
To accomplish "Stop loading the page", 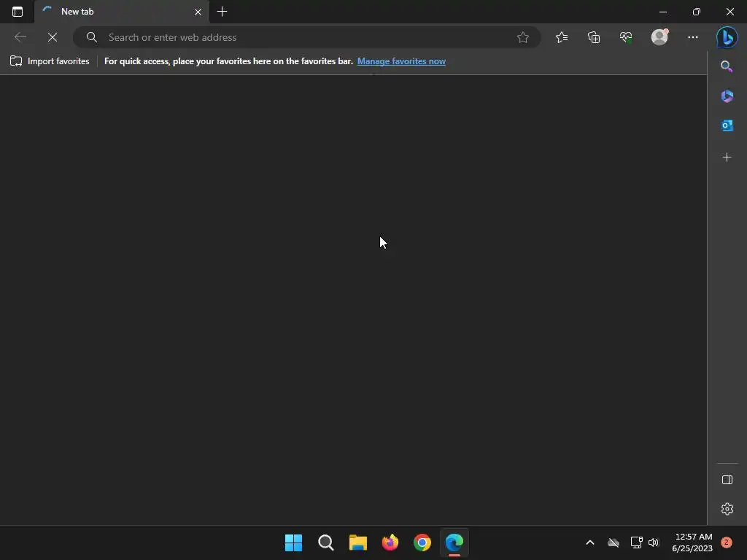I will point(53,37).
